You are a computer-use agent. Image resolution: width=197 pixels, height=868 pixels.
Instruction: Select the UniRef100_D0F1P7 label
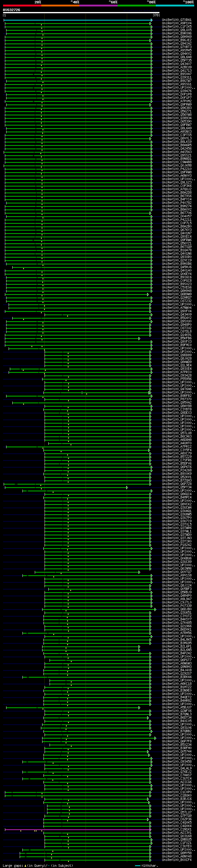coord(177,98)
